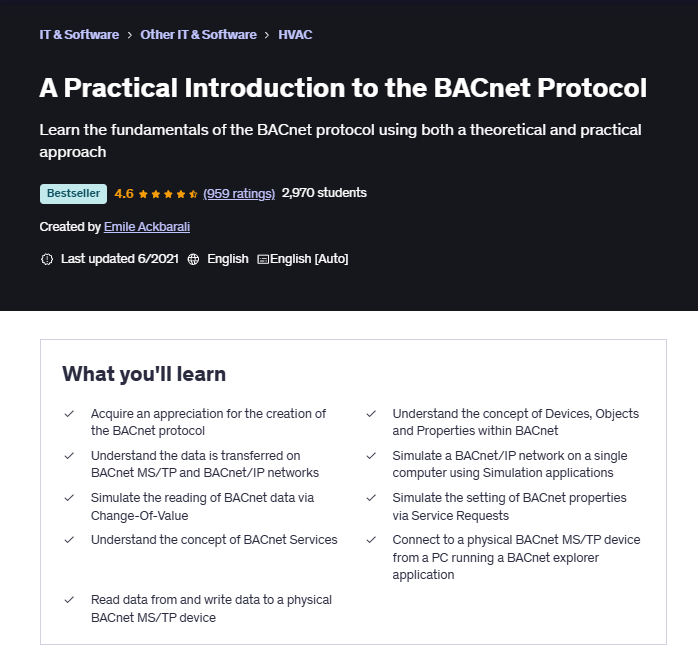This screenshot has height=659, width=698.
Task: Open the 959 ratings link
Action: [239, 194]
